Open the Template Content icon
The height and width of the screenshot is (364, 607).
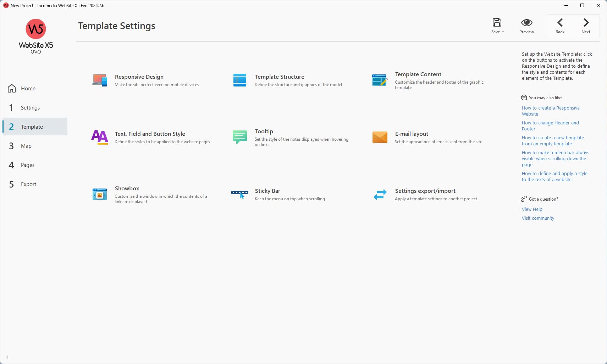[380, 80]
